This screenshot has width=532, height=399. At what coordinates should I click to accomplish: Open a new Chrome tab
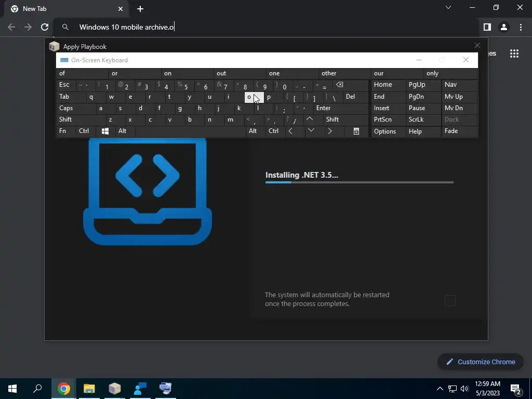tap(140, 9)
